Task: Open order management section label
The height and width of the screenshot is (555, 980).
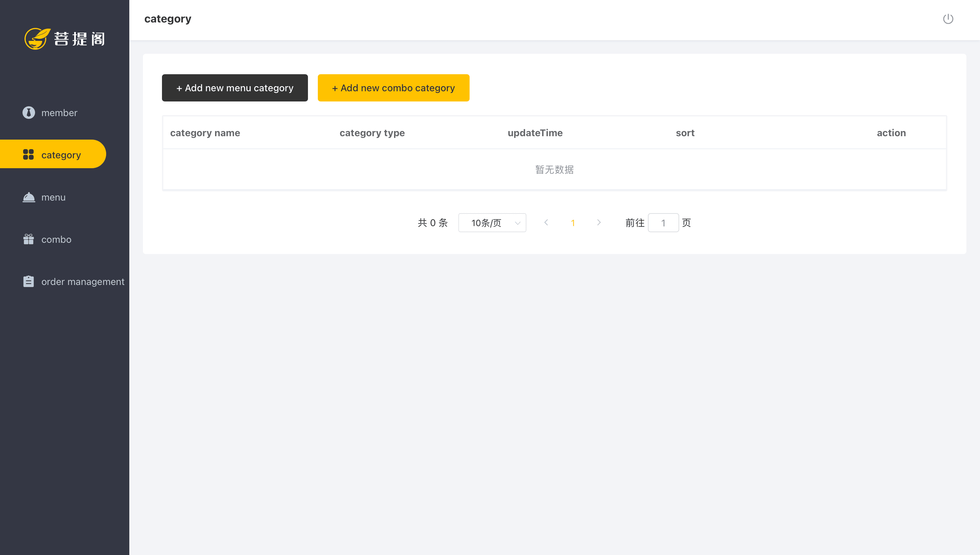Action: [83, 282]
